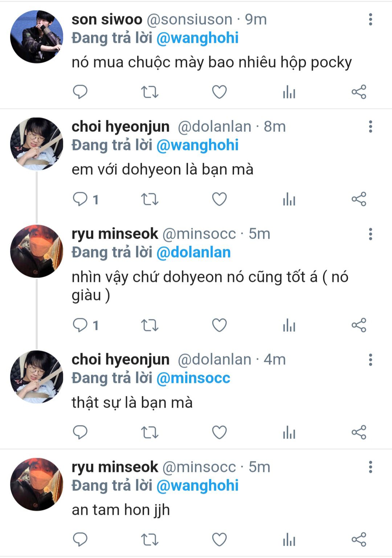Open more menu on ryu minseok's dohyeon tweet
The width and height of the screenshot is (392, 558).
370,234
